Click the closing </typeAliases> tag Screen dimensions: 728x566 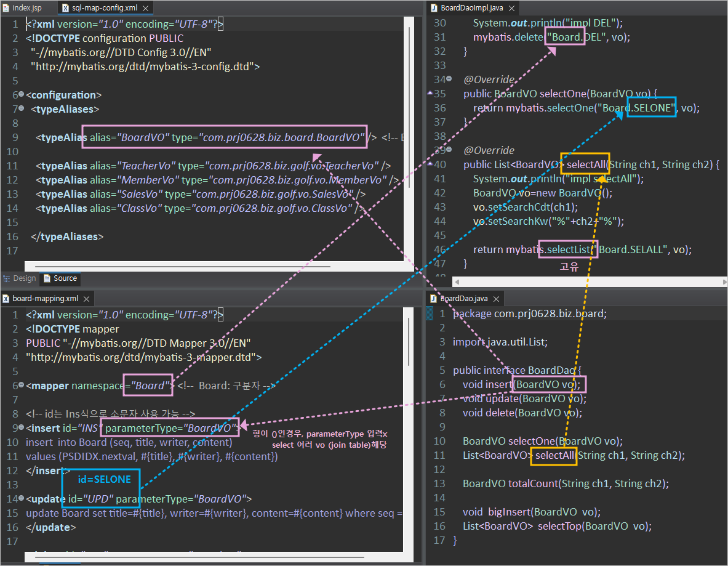click(x=67, y=237)
